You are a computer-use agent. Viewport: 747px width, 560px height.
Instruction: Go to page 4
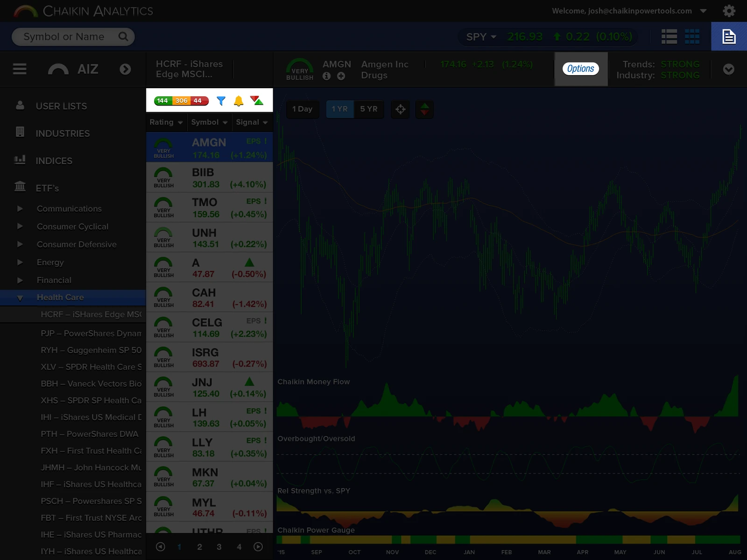pos(239,547)
